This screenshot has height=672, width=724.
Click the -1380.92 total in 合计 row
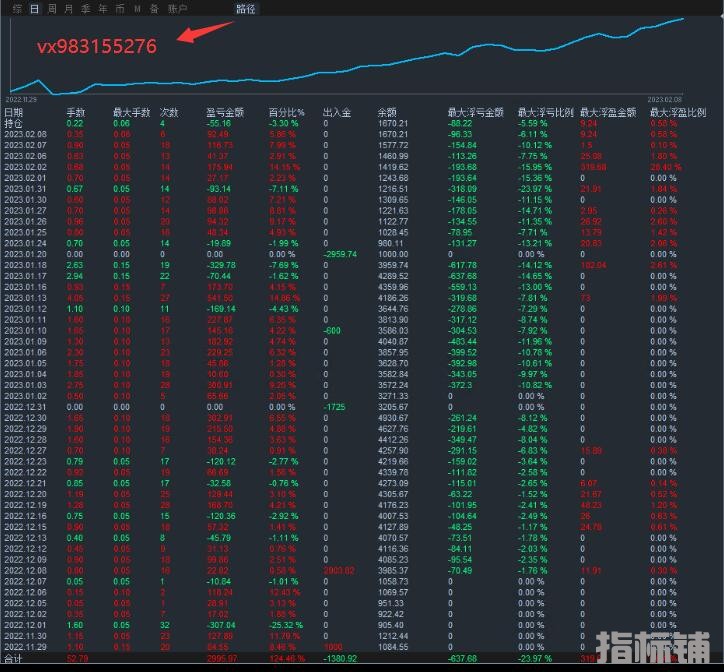340,659
